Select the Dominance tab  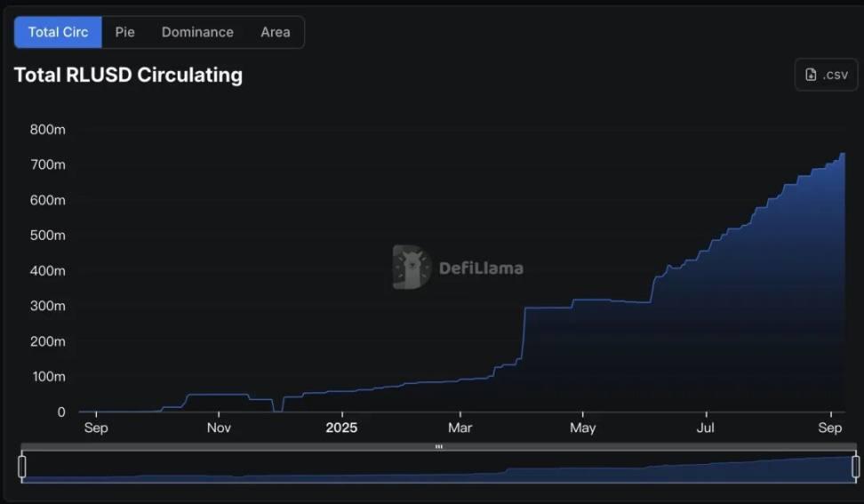point(197,32)
